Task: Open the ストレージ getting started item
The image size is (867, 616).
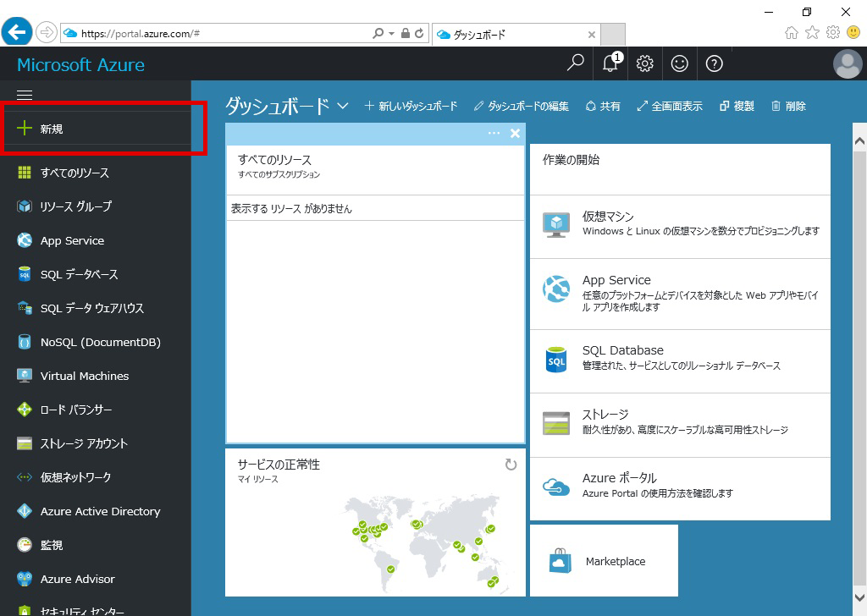Action: (680, 426)
